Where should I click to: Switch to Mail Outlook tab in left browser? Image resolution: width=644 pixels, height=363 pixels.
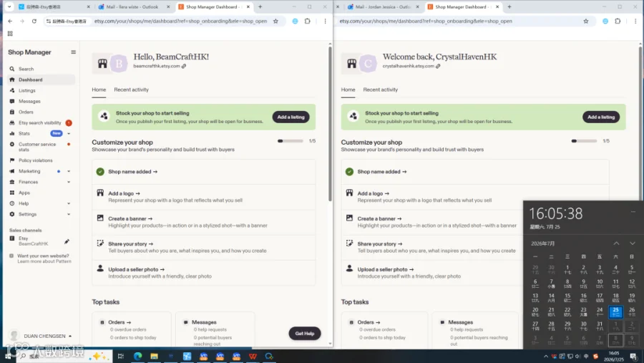pyautogui.click(x=134, y=6)
